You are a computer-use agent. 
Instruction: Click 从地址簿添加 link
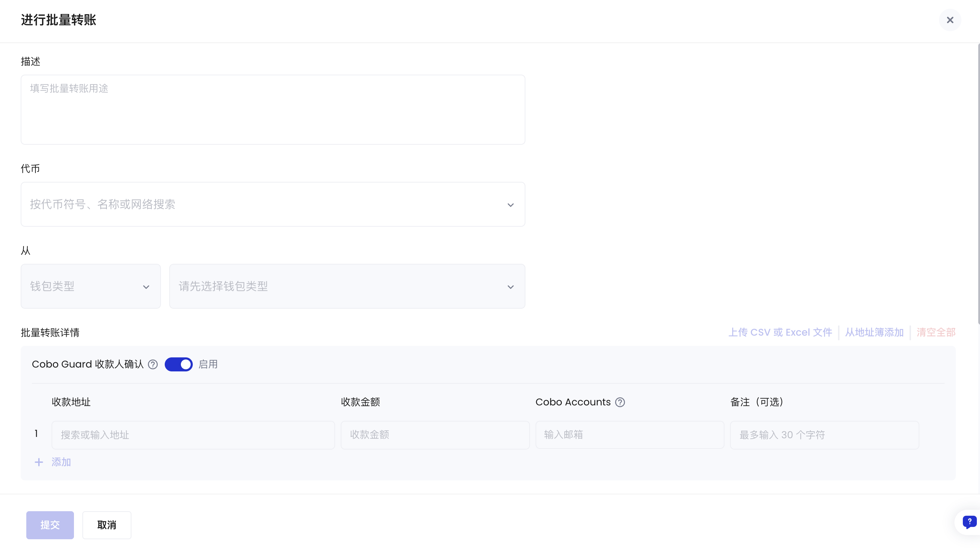coord(874,333)
